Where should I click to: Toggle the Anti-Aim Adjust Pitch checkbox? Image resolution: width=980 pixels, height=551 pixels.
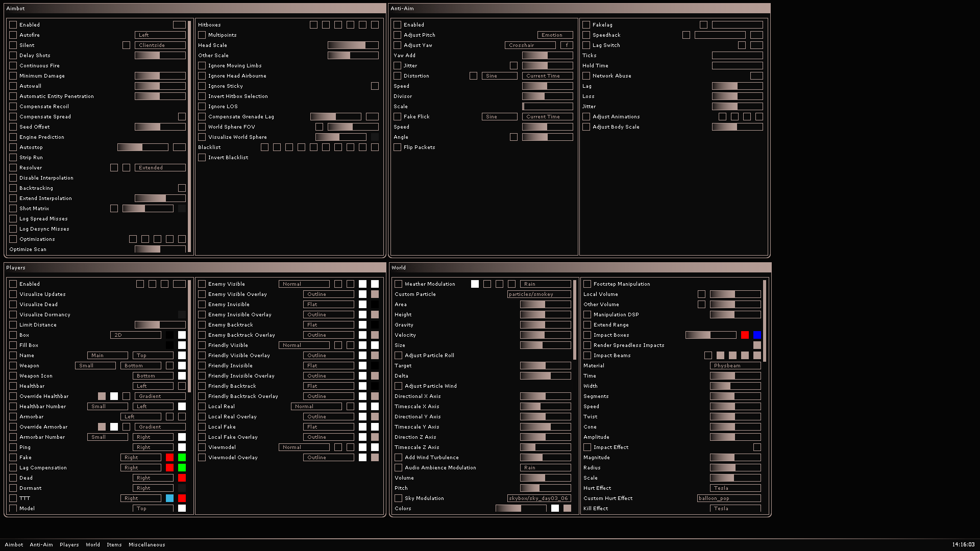point(398,35)
